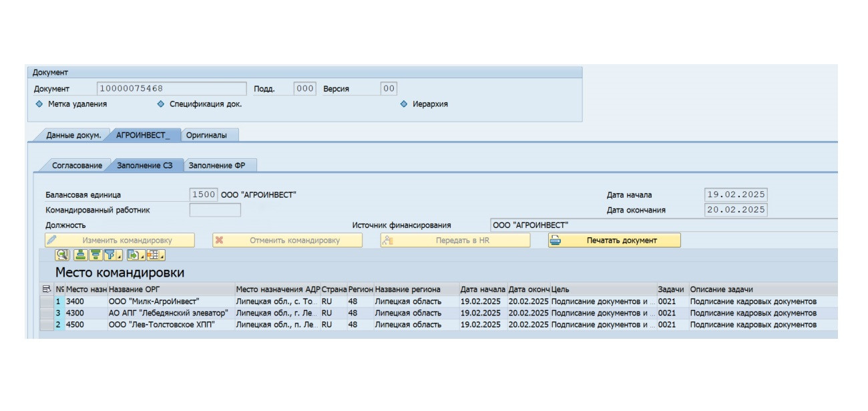Switch to the Согласование subtab
Screen dimensions: 868x411
[77, 166]
